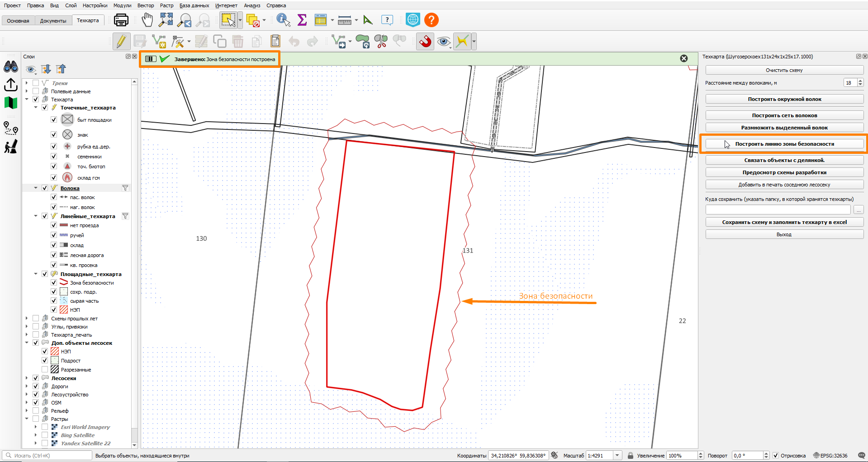Click the binoculars icon in left sidebar
This screenshot has width=868, height=462.
tap(11, 67)
